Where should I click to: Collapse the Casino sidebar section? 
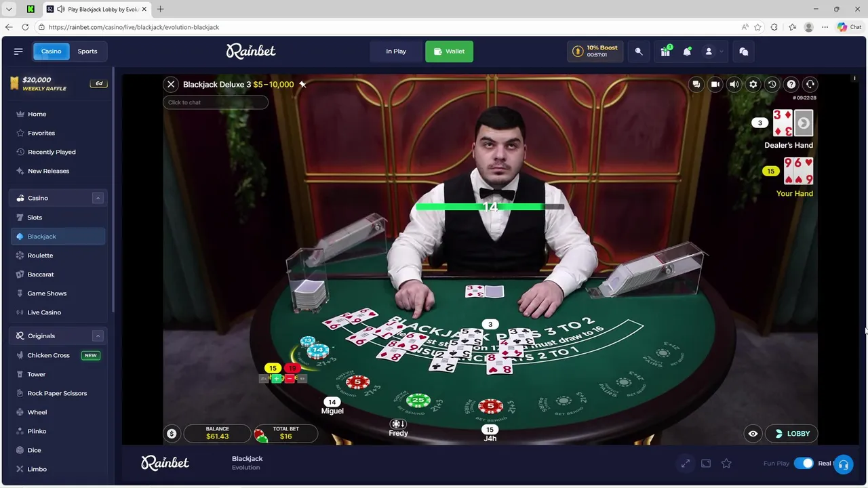98,198
